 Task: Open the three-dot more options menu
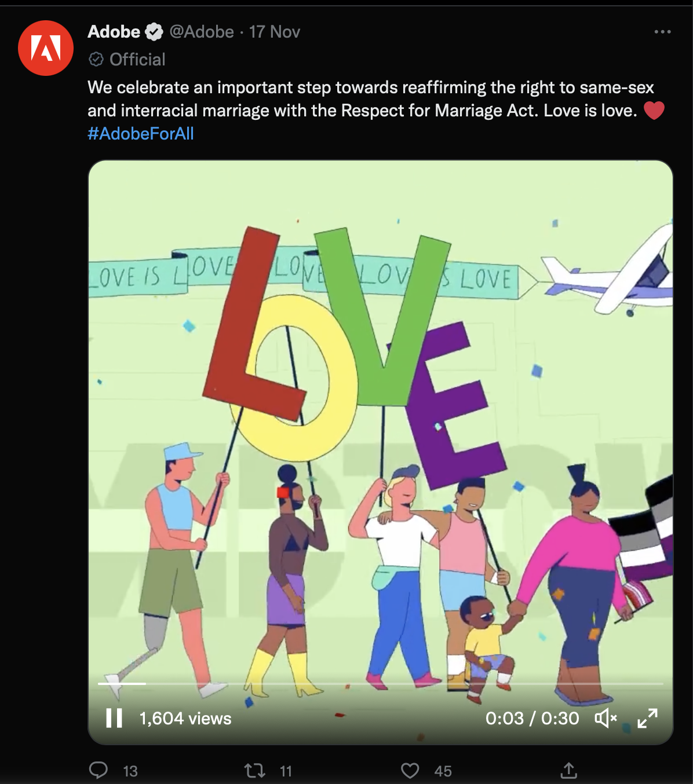[662, 32]
